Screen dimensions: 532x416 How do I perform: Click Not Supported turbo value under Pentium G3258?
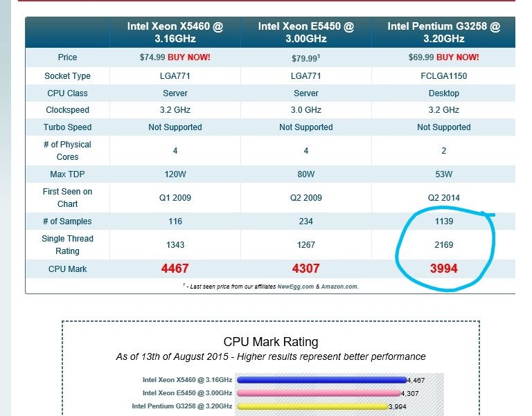tap(444, 127)
